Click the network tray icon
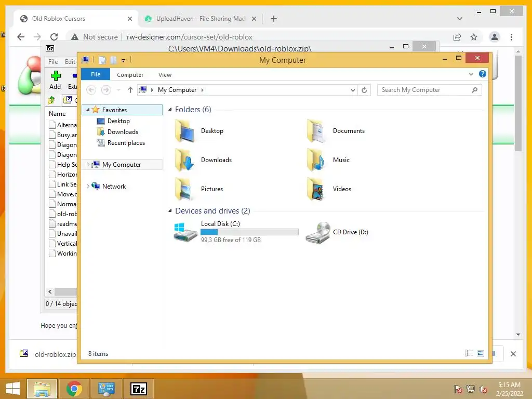The image size is (532, 399). (471, 389)
